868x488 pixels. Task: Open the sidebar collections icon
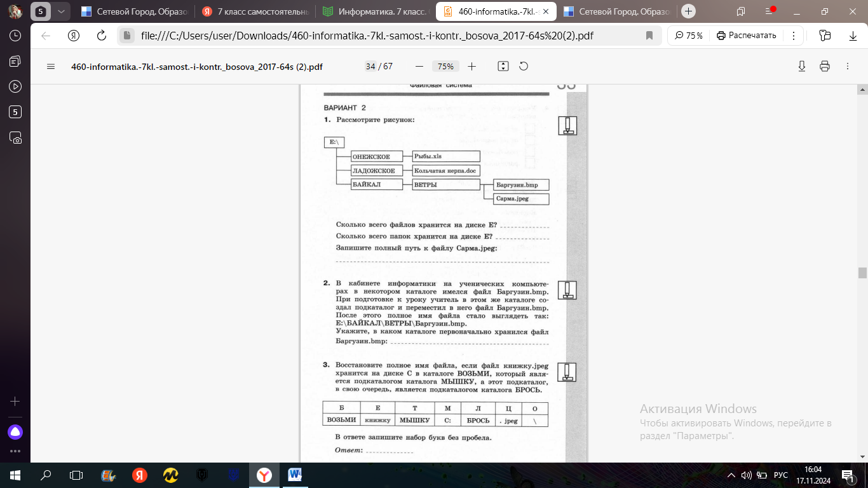tap(15, 61)
